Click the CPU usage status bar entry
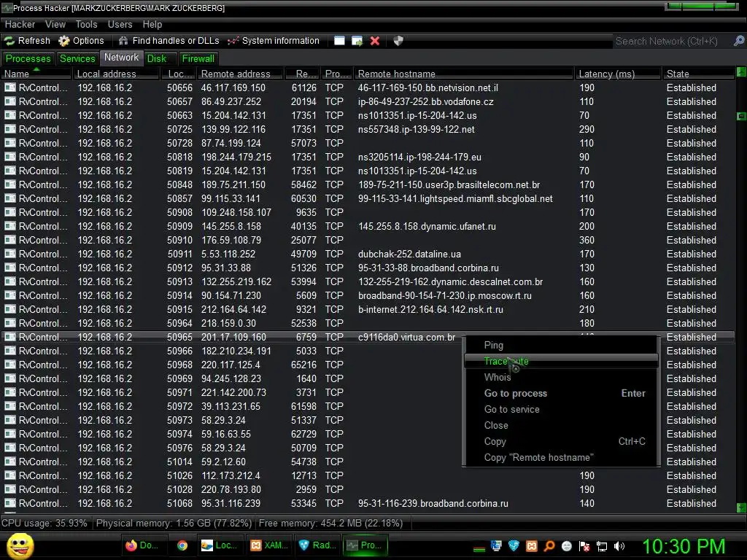 point(44,523)
